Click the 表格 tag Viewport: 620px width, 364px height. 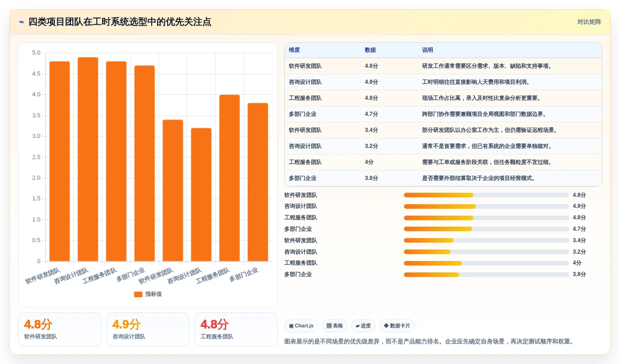(x=335, y=326)
